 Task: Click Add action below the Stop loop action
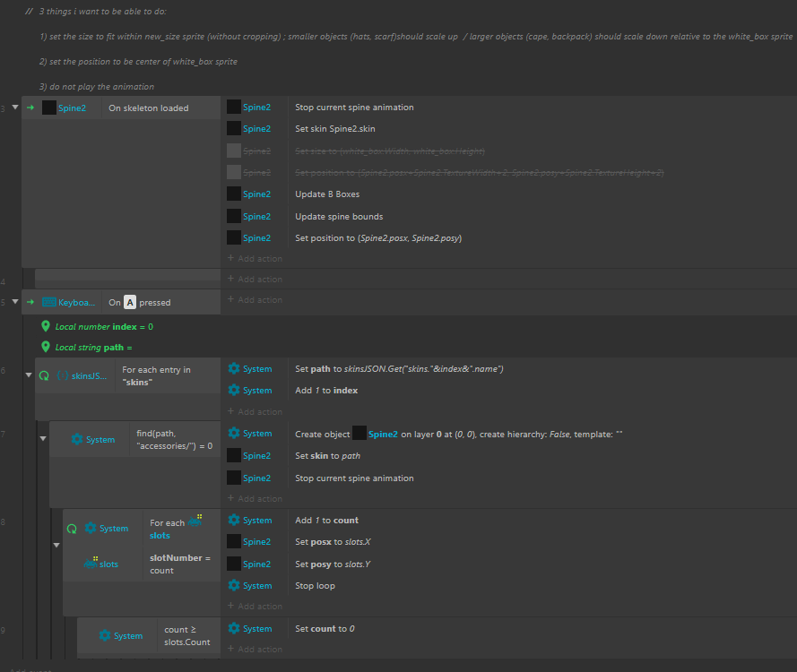259,607
